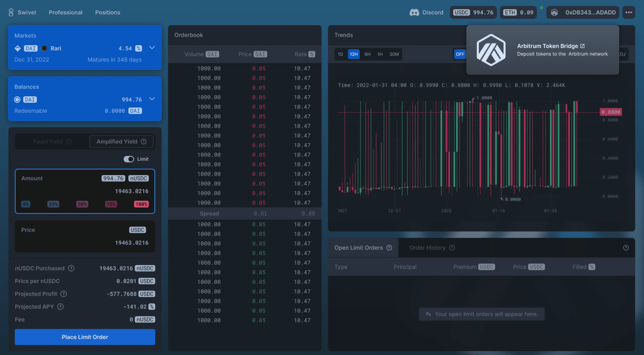Switch to the Order History tab
This screenshot has width=644, height=355.
pyautogui.click(x=427, y=248)
